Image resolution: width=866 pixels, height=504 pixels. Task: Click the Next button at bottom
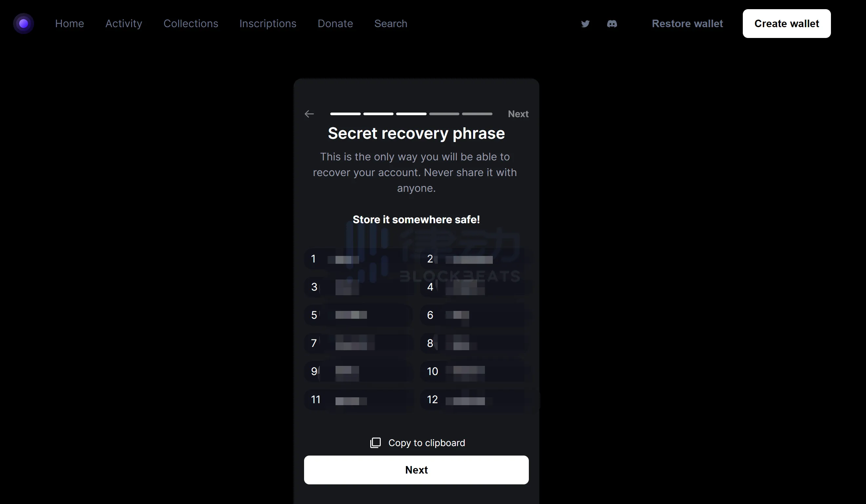click(416, 470)
